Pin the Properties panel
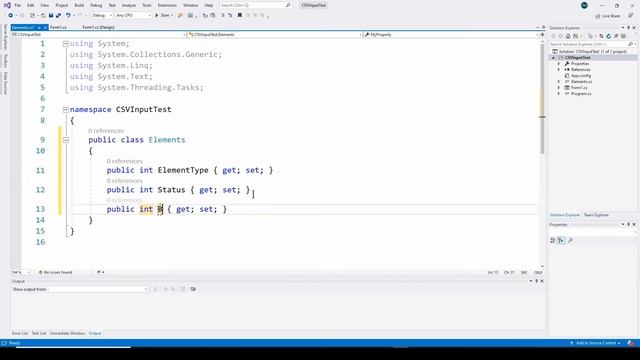This screenshot has height=360, width=640. tap(629, 224)
